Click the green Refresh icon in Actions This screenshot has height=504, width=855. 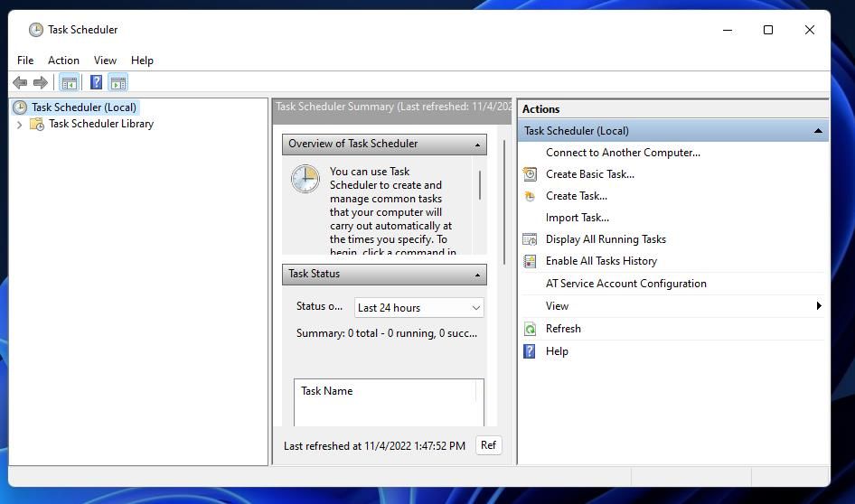click(x=530, y=329)
